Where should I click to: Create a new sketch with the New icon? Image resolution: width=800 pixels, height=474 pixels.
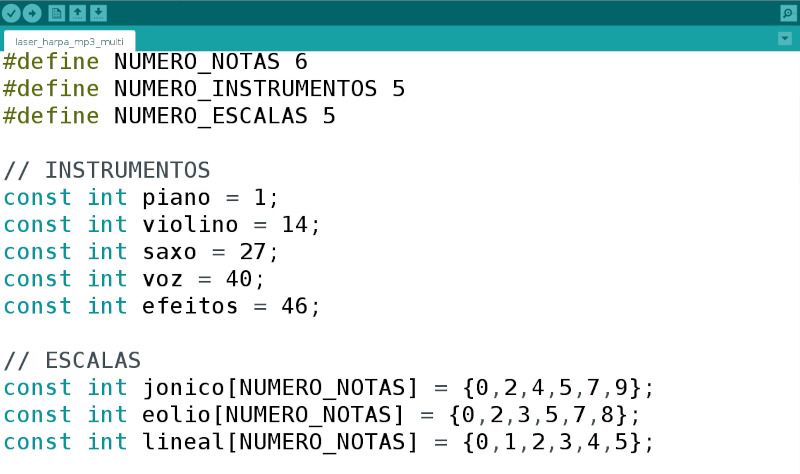[x=57, y=13]
